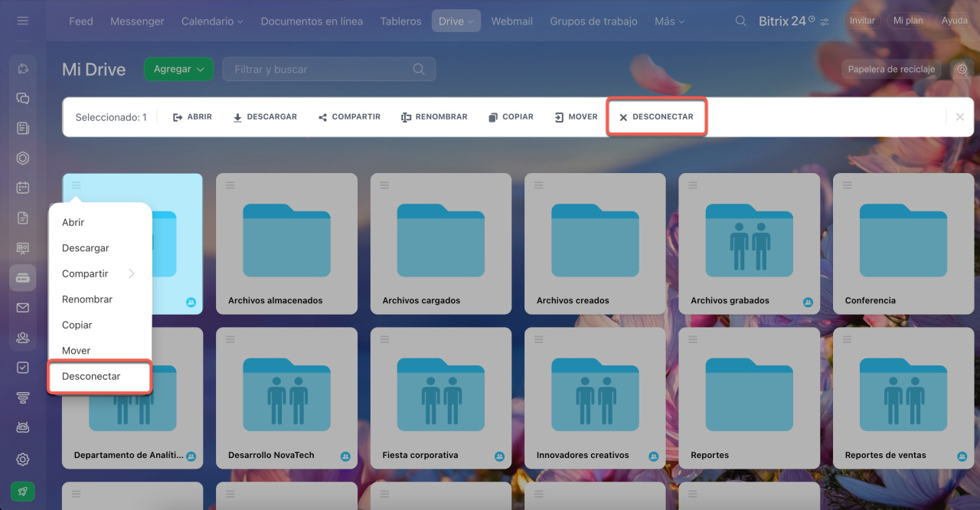Viewport: 980px width, 510px height.
Task: Open the menu icon on Conferencia folder
Action: click(x=847, y=185)
